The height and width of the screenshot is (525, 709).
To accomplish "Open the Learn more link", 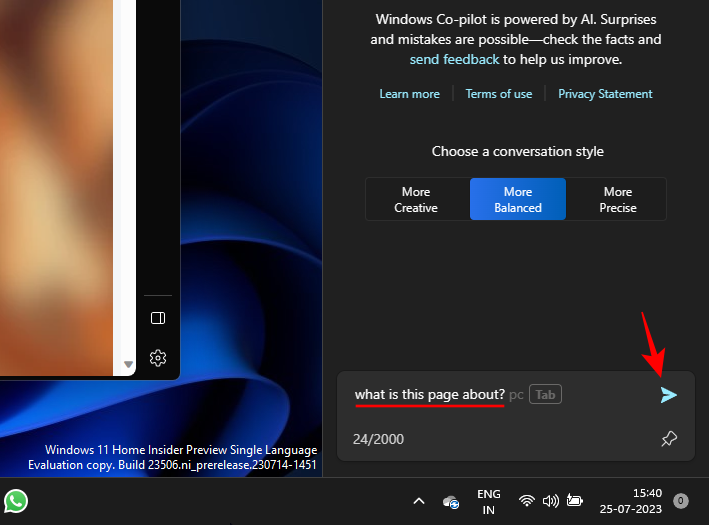I will point(409,94).
